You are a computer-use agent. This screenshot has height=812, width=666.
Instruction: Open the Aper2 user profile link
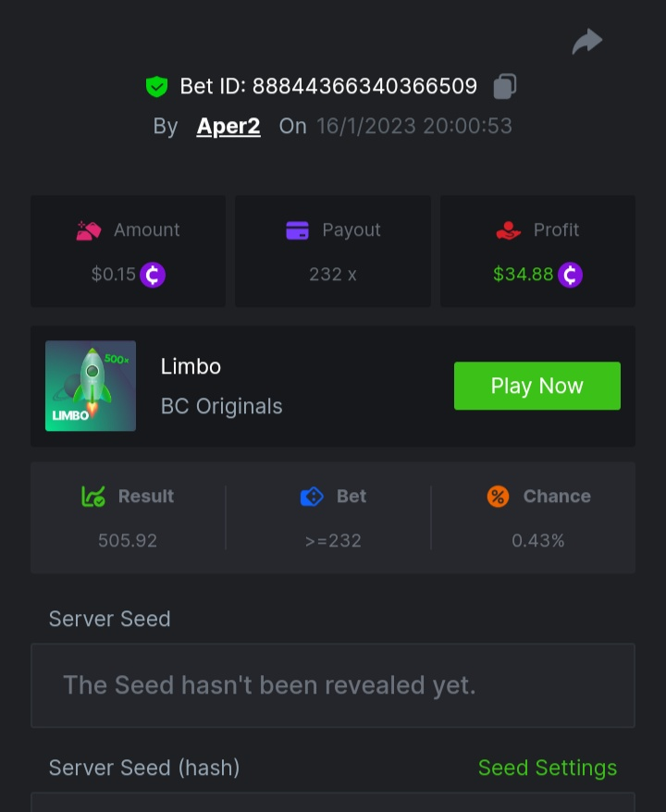point(228,126)
